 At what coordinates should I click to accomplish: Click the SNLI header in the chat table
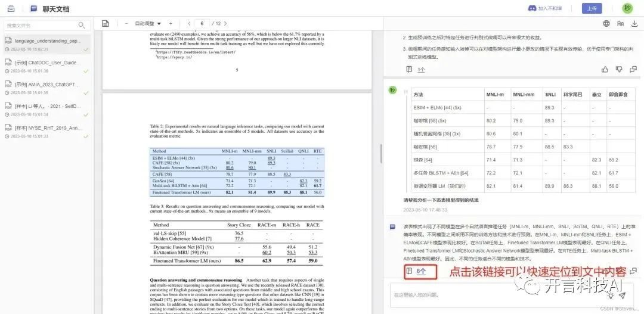pos(550,95)
